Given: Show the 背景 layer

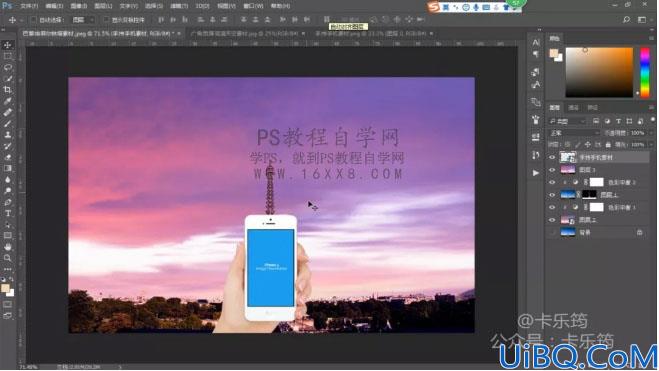Looking at the screenshot, I should pos(552,232).
